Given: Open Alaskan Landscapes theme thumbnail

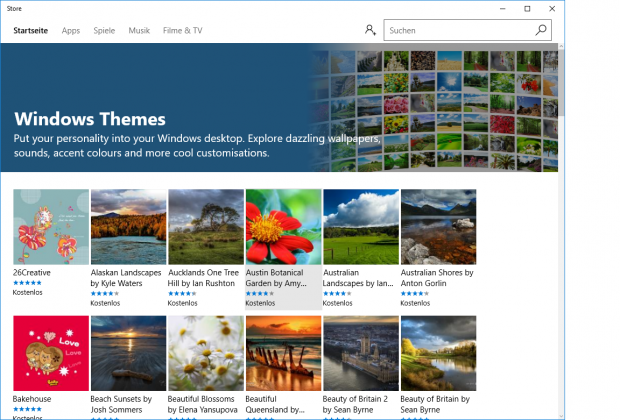Looking at the screenshot, I should (x=129, y=227).
